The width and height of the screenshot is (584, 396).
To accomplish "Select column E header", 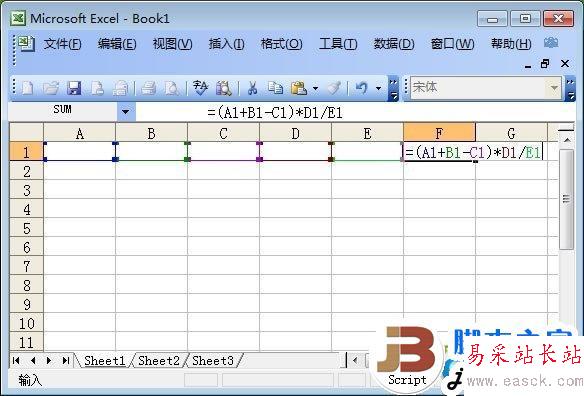I will [367, 133].
